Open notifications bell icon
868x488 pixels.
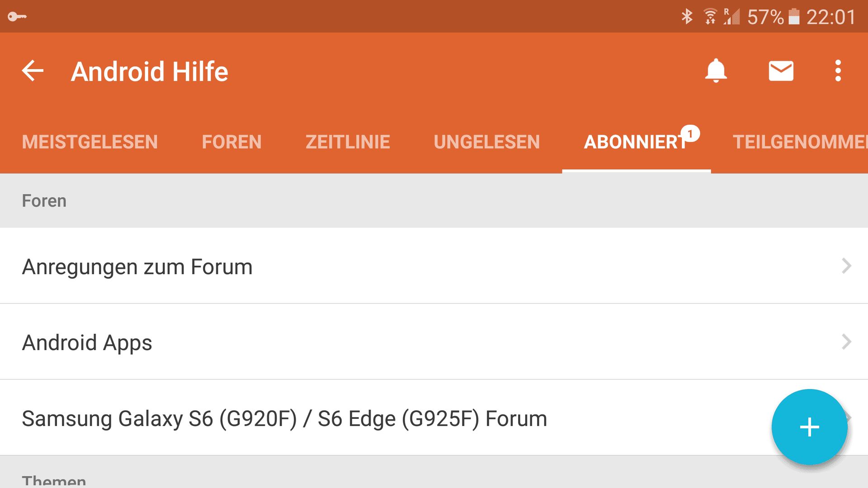click(x=716, y=70)
